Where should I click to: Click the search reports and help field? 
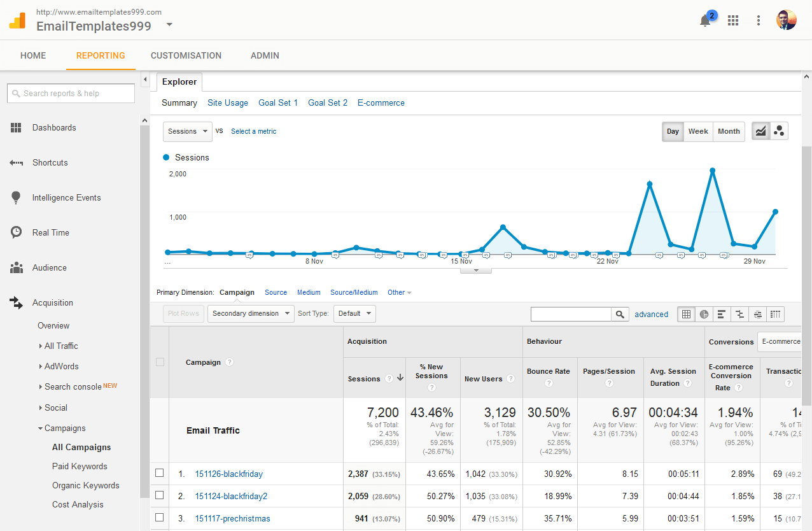[71, 93]
